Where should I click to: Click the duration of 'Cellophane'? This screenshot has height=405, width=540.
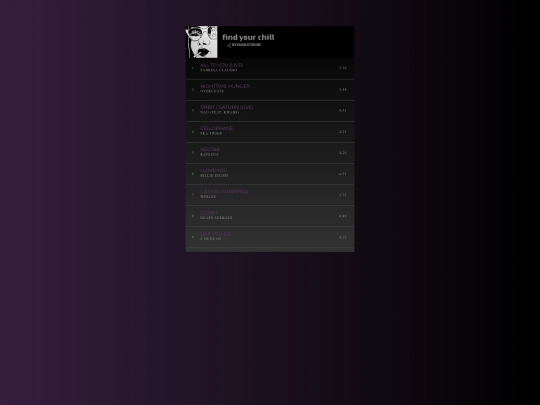point(343,132)
